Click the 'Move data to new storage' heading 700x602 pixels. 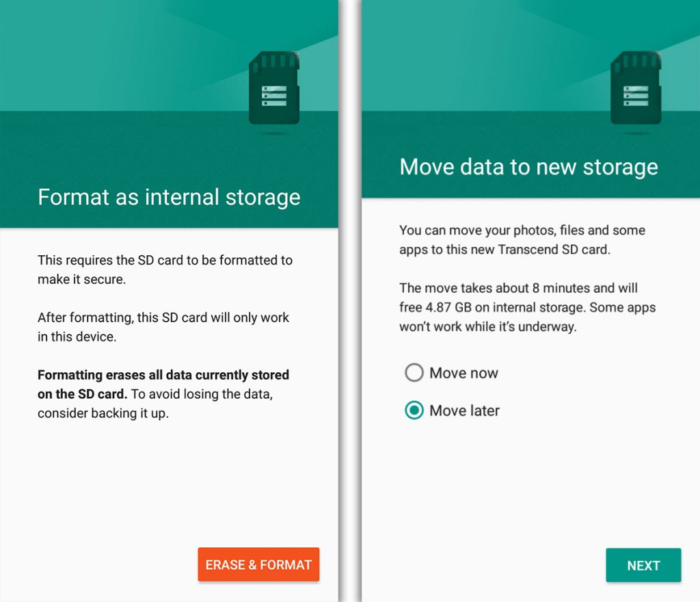click(528, 167)
